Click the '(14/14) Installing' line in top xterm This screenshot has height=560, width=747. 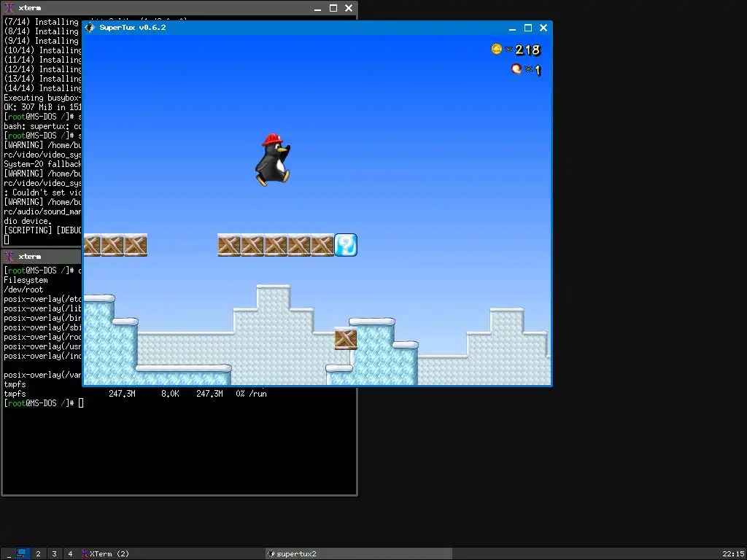tap(43, 88)
